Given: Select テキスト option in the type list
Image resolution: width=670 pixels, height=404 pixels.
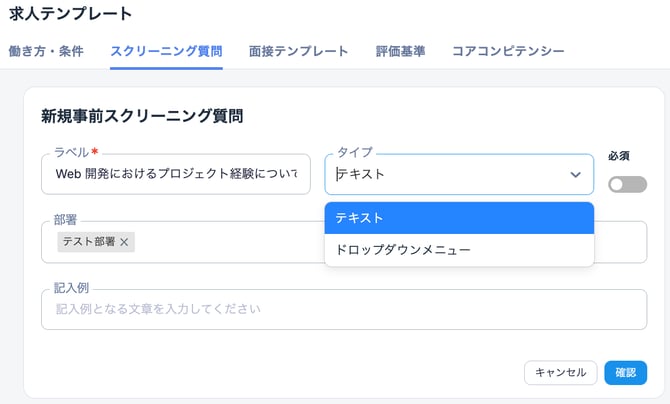Looking at the screenshot, I should 459,218.
